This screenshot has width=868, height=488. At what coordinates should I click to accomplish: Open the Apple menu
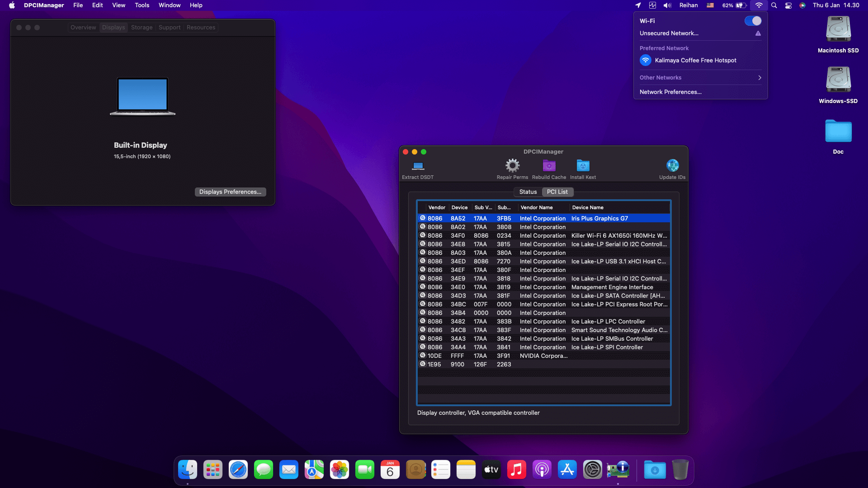pos(12,5)
